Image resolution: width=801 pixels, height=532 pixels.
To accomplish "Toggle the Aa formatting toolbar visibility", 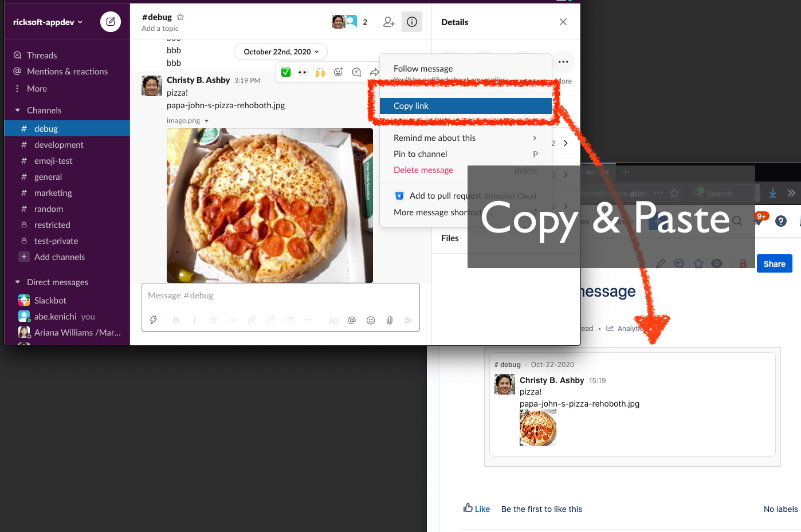I will 333,321.
